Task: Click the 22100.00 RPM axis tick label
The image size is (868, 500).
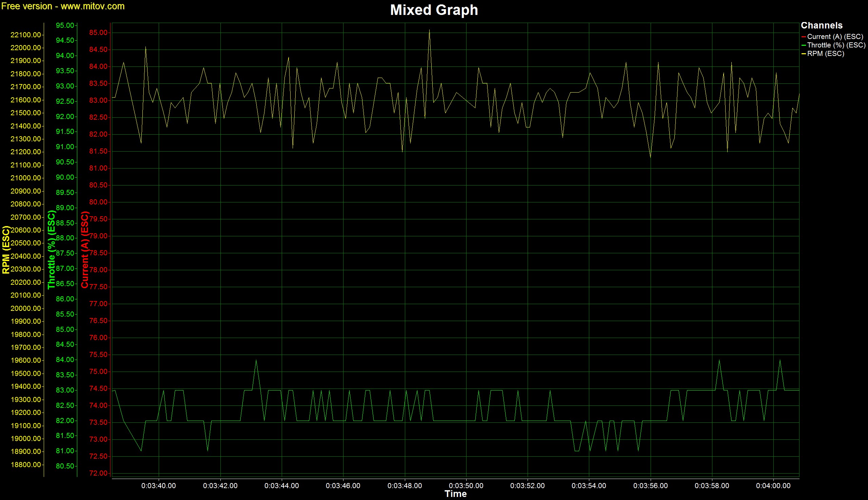Action: 26,35
